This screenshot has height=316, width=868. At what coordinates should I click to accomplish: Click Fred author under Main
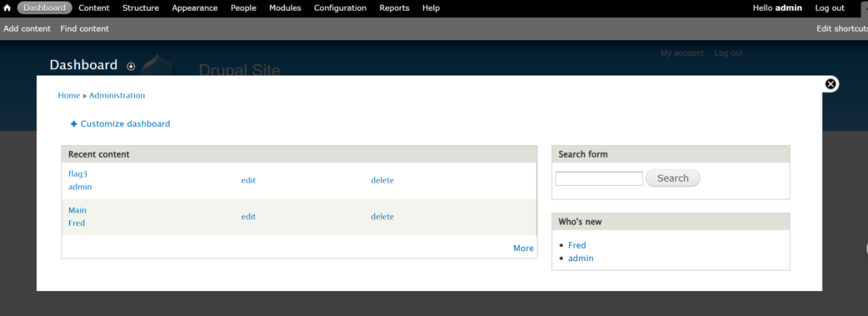click(76, 223)
